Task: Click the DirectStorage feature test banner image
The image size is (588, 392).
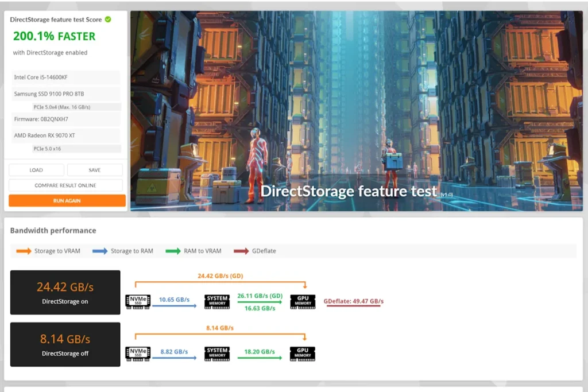Action: coord(357,111)
